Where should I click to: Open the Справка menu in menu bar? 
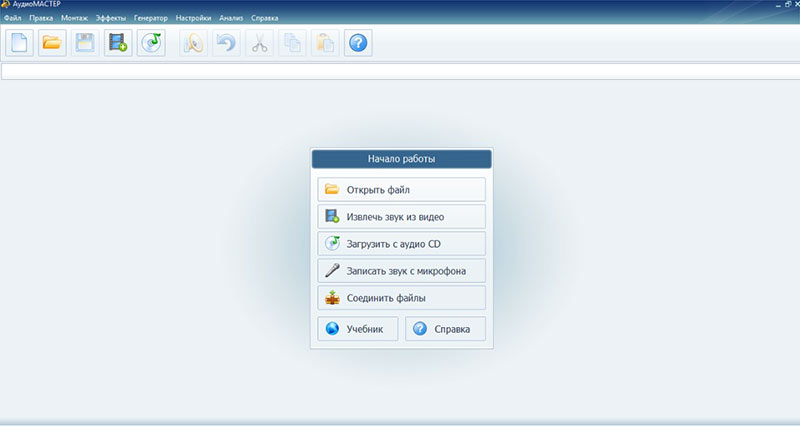tap(264, 18)
